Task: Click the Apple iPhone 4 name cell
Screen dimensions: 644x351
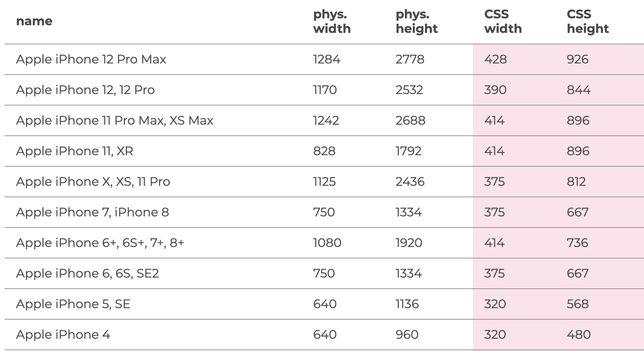Action: coord(63,335)
